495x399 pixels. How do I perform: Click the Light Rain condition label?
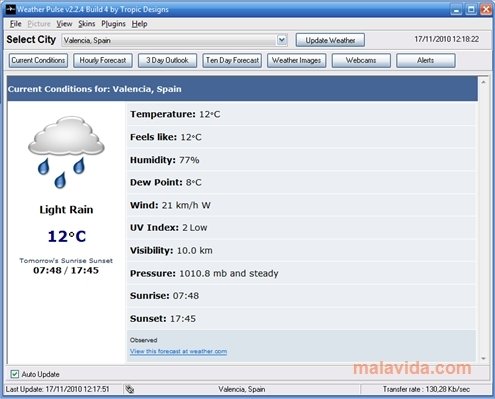pyautogui.click(x=66, y=210)
